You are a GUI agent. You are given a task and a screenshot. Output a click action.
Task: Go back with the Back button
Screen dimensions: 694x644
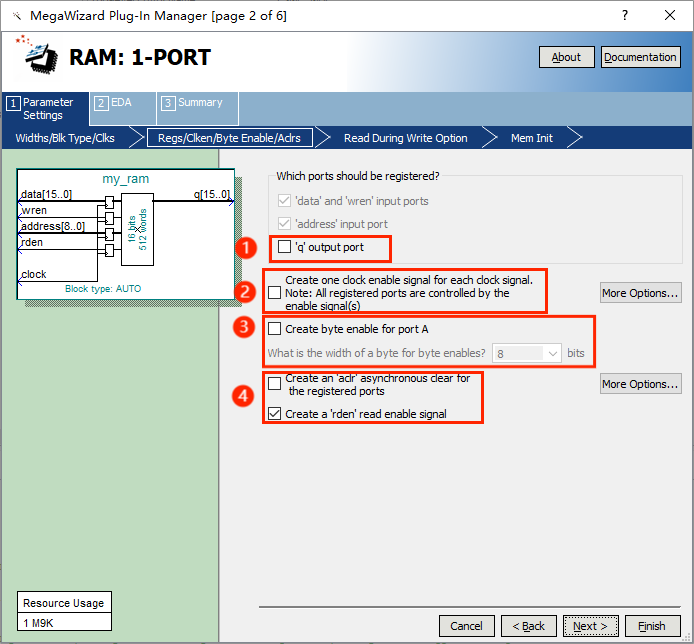(528, 626)
